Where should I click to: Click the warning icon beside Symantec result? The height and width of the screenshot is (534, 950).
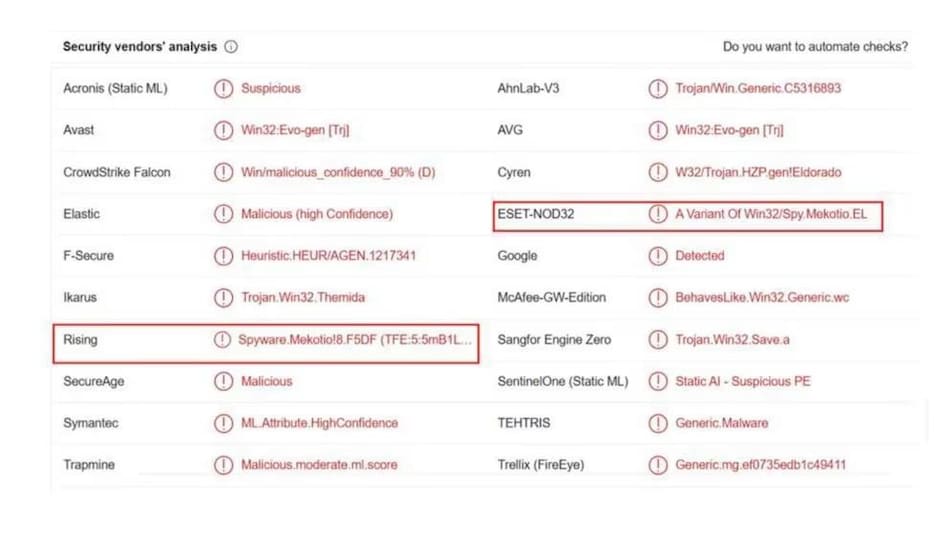click(x=223, y=423)
